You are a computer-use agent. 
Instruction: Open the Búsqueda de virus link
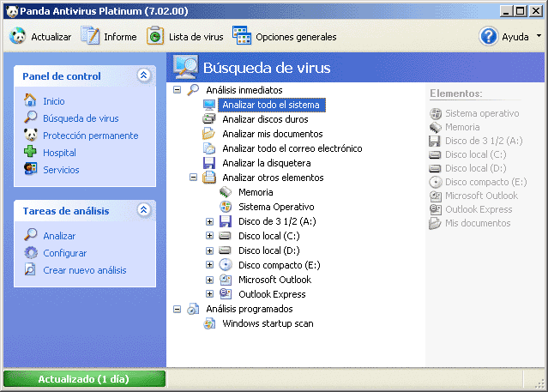(81, 118)
